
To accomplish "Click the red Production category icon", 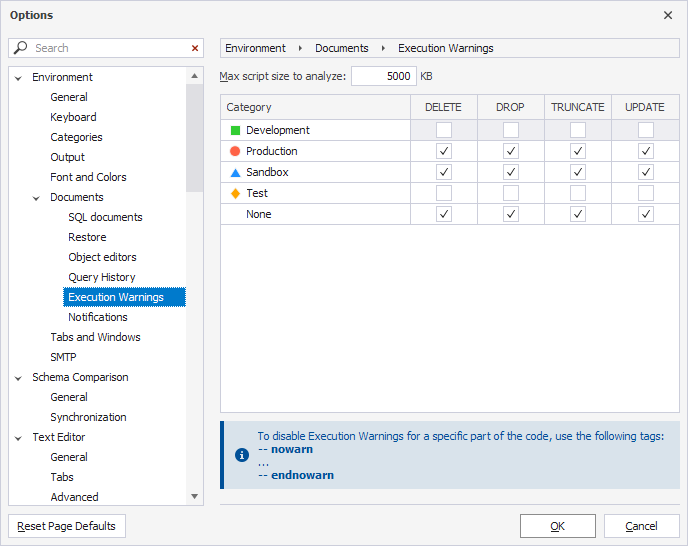I will click(235, 151).
